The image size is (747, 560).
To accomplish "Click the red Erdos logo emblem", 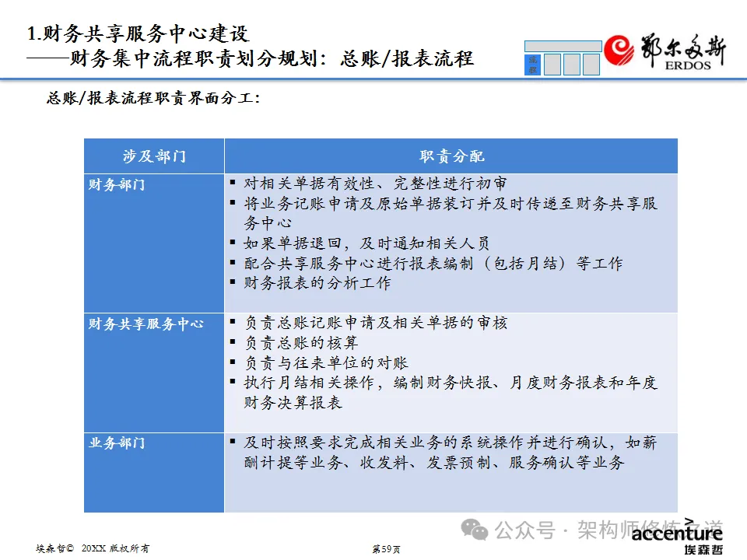I will [619, 51].
